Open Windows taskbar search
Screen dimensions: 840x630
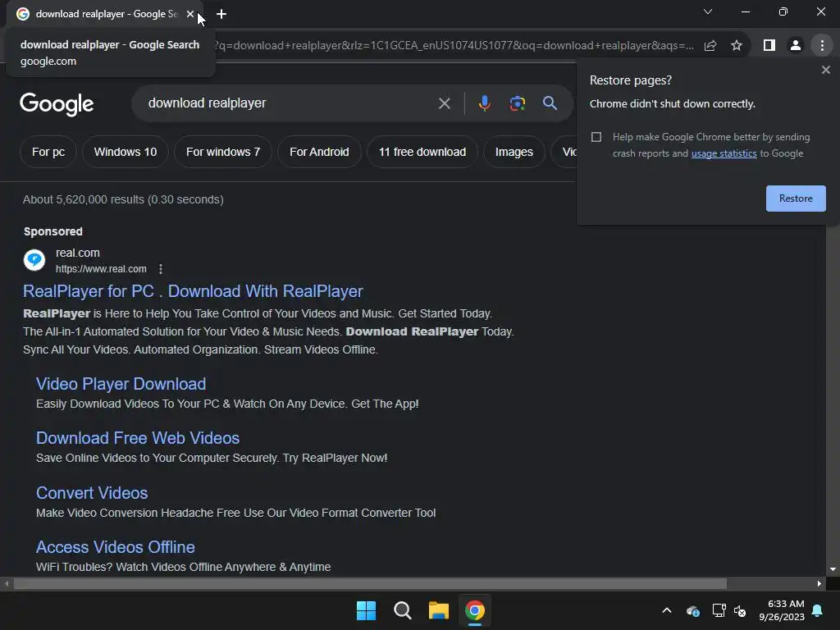click(x=402, y=610)
